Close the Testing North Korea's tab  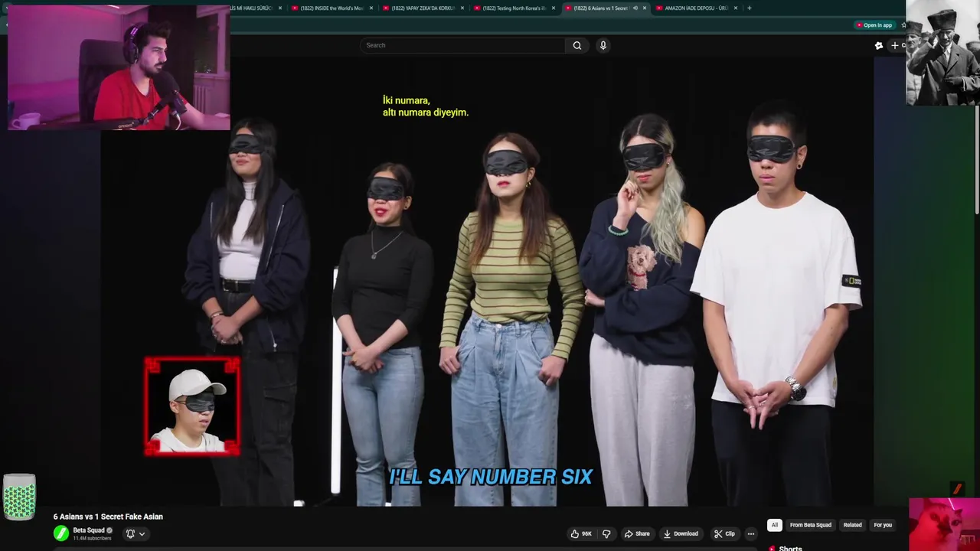click(554, 8)
